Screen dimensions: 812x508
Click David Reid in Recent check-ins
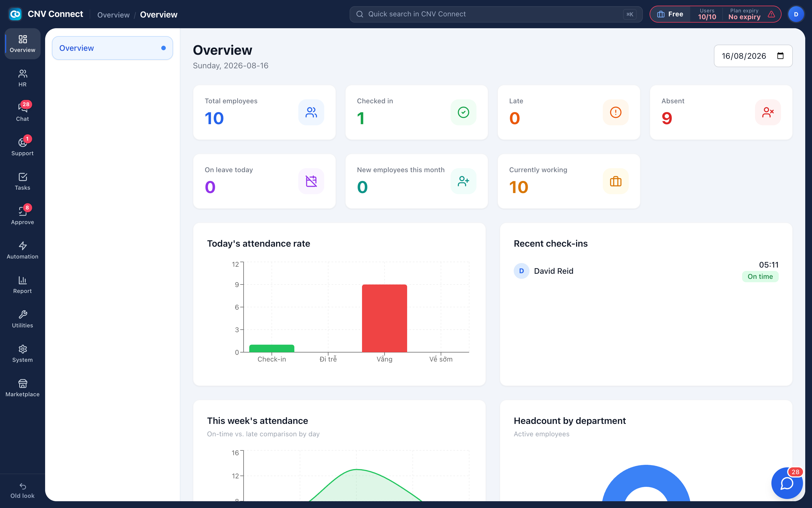tap(554, 271)
